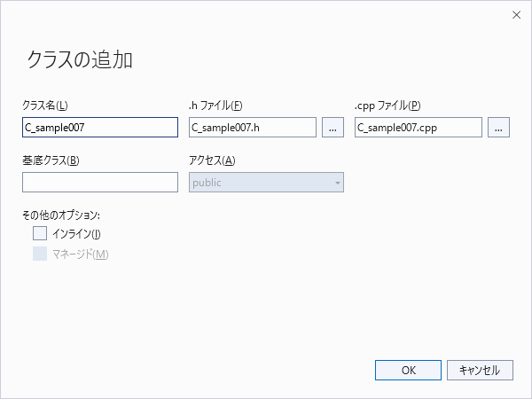
Task: Click the クラス名(L) label
Action: (x=44, y=106)
